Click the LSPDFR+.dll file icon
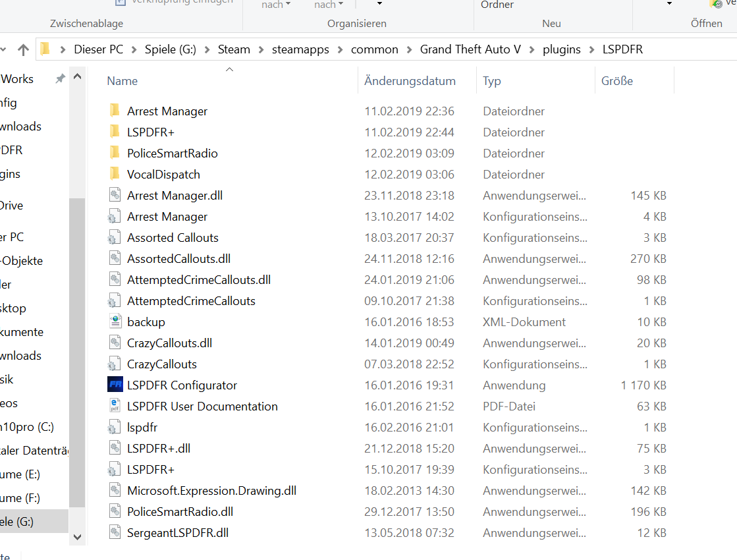 pos(115,448)
